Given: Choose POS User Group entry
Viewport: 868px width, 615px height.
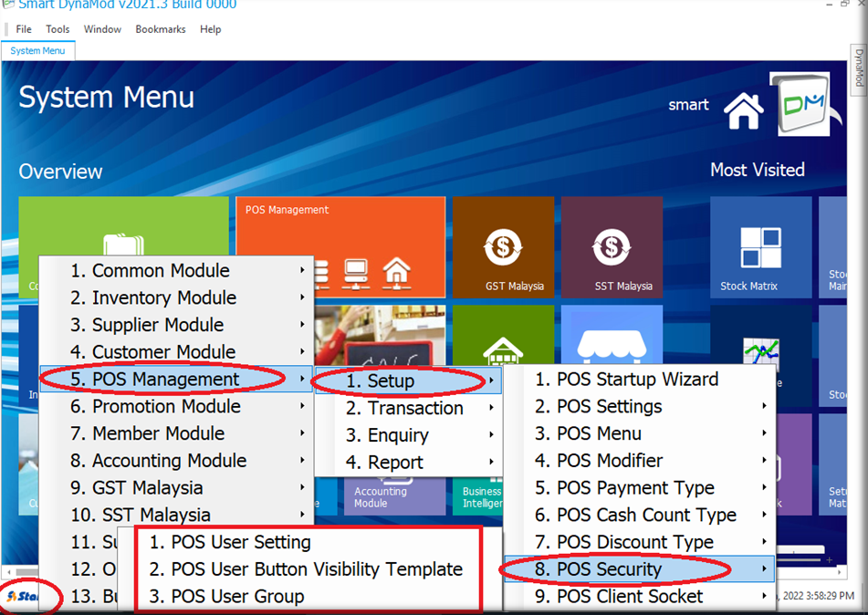Looking at the screenshot, I should [237, 596].
